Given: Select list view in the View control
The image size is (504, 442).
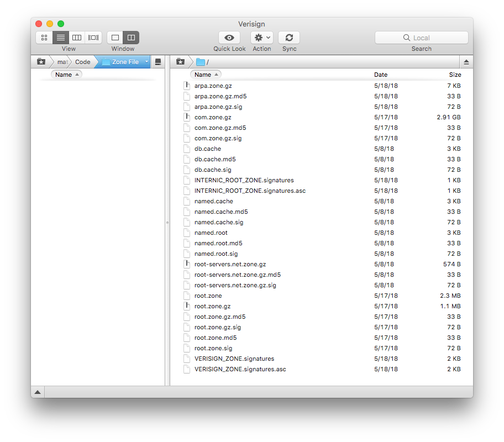Looking at the screenshot, I should (60, 38).
